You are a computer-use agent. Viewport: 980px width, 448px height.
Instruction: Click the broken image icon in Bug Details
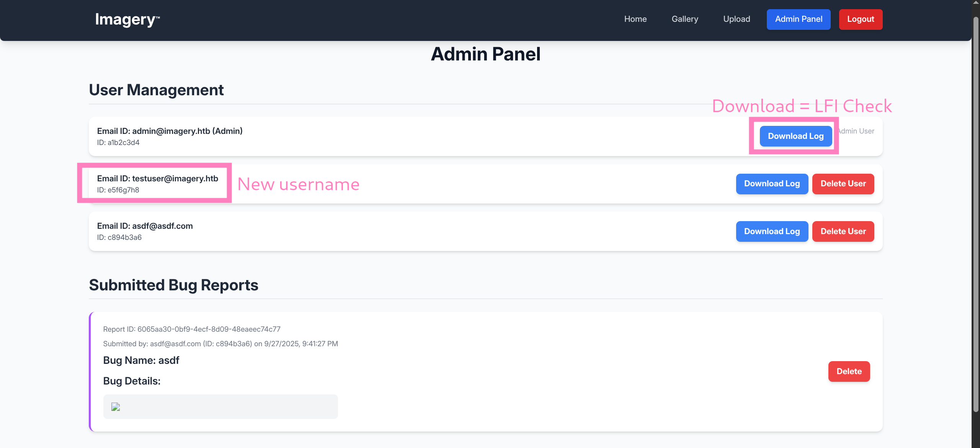pyautogui.click(x=116, y=407)
